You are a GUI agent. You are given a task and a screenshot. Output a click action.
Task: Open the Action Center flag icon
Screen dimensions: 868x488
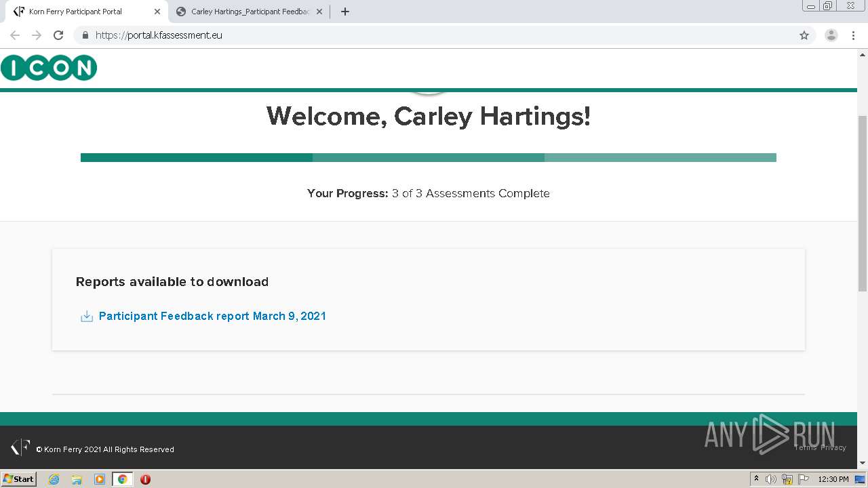click(x=804, y=479)
